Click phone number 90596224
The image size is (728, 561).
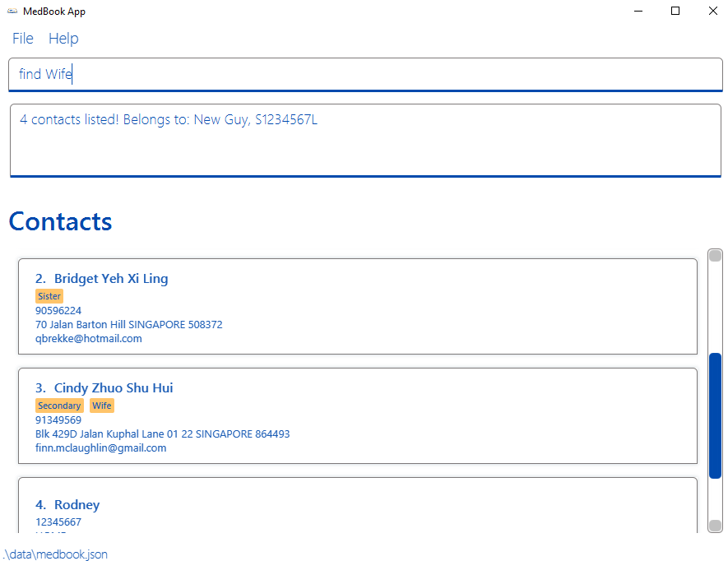(x=58, y=311)
